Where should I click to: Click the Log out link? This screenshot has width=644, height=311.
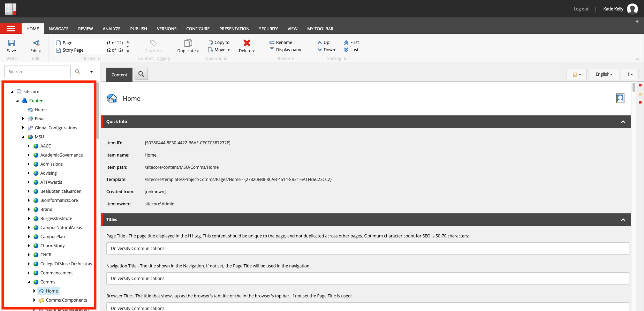coord(581,9)
